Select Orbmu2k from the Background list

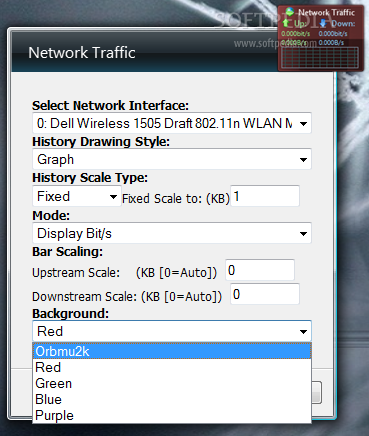172,351
